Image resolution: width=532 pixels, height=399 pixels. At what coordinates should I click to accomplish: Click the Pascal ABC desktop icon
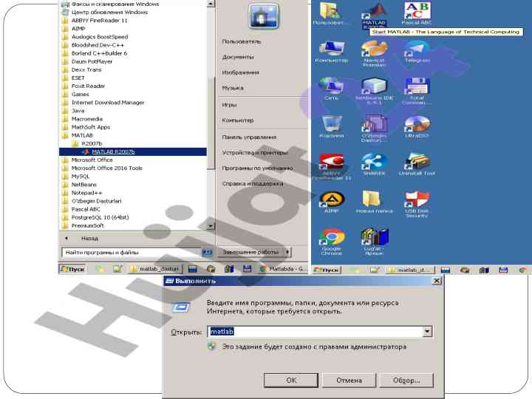(416, 12)
